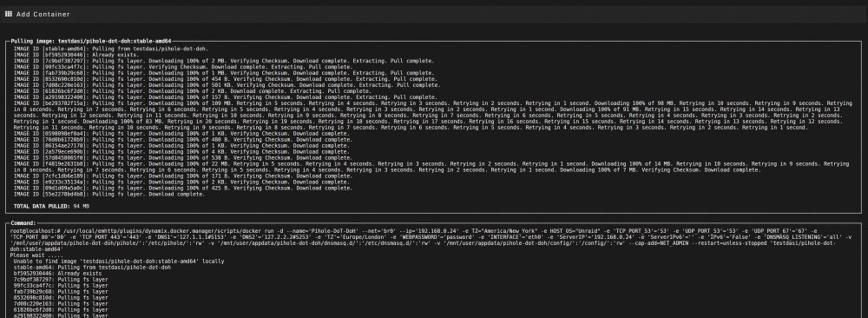Viewport: 868px width, 318px height.
Task: Click the IMAGE ID [0598098ef0a4] log line
Action: [182, 134]
